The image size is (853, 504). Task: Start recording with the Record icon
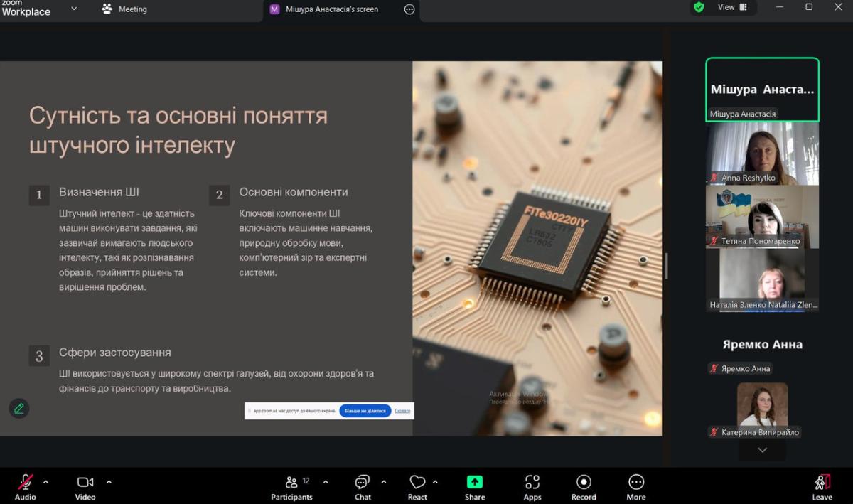584,482
